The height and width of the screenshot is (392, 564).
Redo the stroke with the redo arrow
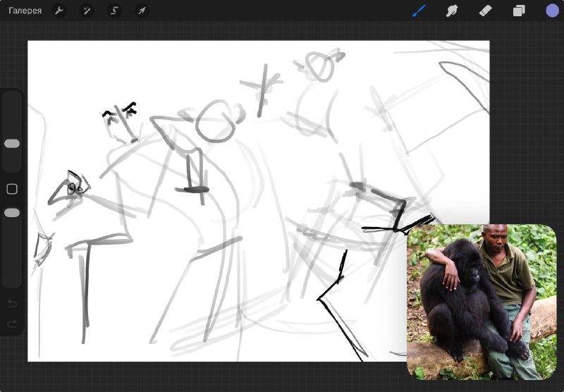point(12,324)
